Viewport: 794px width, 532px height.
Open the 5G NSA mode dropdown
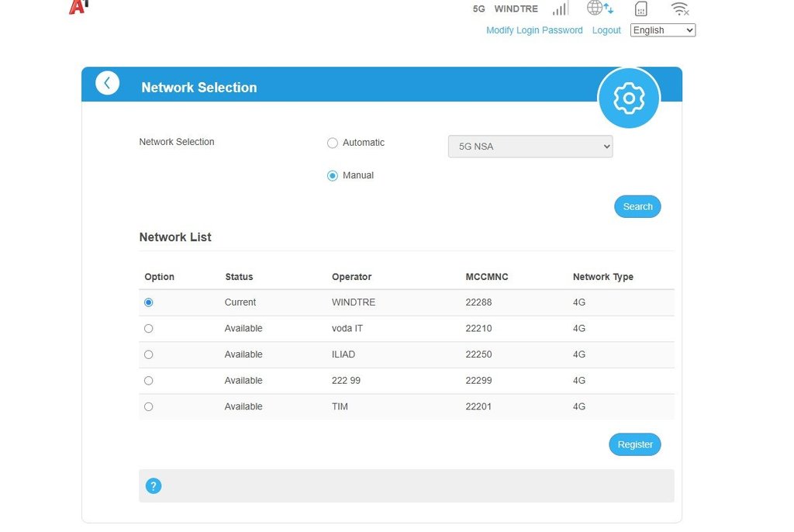click(530, 147)
